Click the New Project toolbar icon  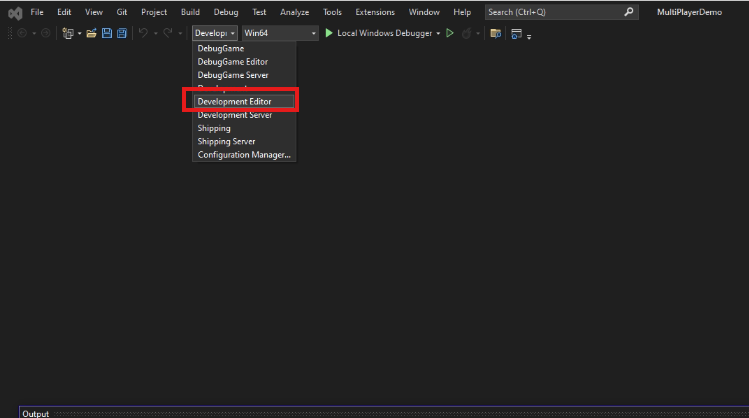click(x=68, y=33)
